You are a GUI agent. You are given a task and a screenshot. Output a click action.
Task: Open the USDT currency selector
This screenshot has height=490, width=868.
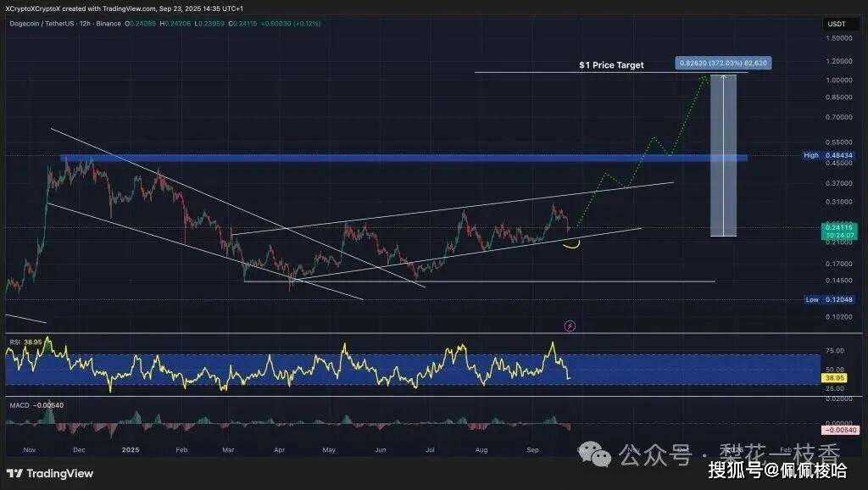[839, 24]
